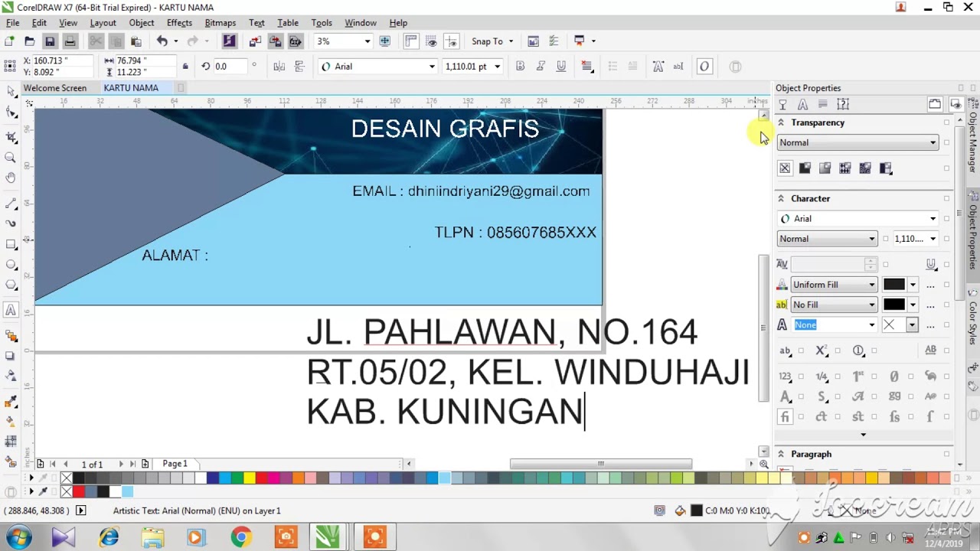The height and width of the screenshot is (551, 980).
Task: Expand more character options arrow
Action: [x=863, y=435]
